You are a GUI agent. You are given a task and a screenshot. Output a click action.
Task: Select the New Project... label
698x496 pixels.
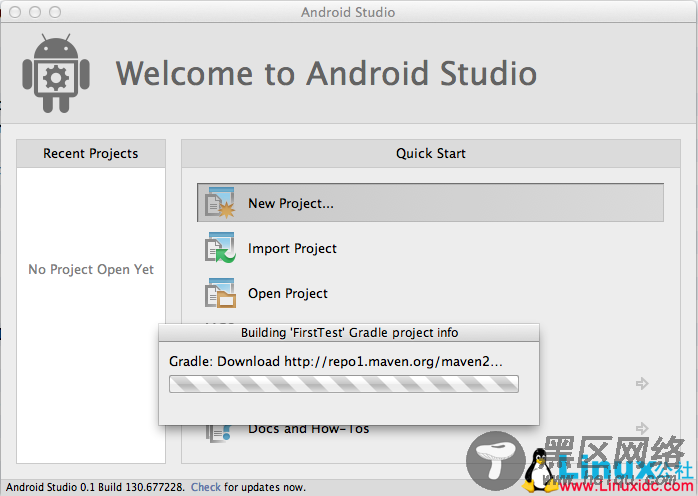coord(291,203)
